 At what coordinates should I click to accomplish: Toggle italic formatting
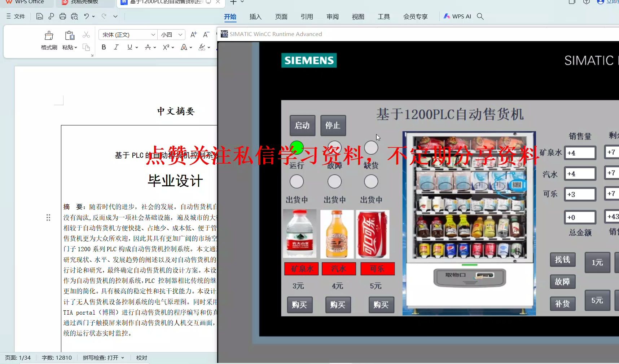pos(116,47)
